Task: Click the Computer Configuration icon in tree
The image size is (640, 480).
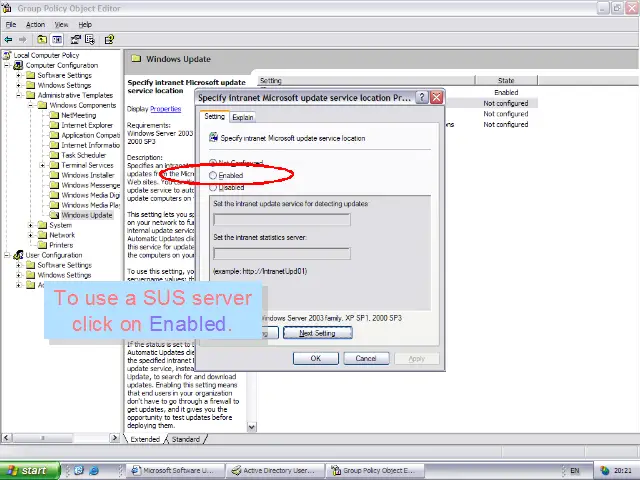Action: pos(18,65)
